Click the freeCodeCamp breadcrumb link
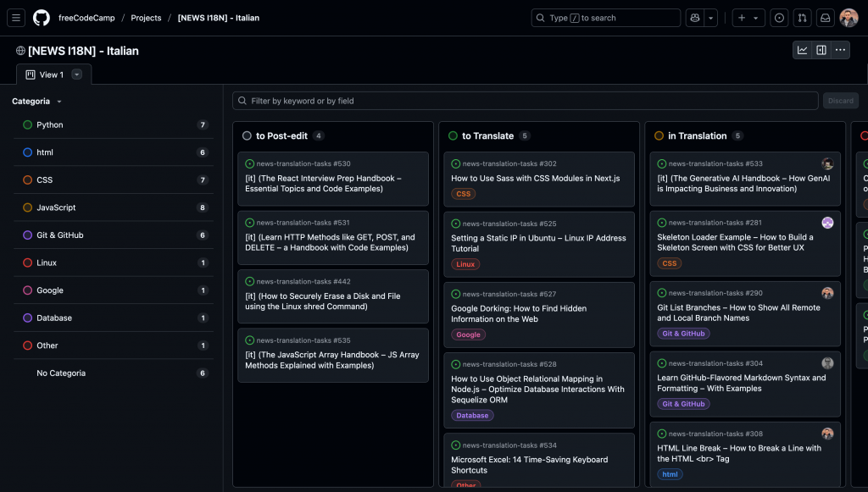 coord(87,18)
